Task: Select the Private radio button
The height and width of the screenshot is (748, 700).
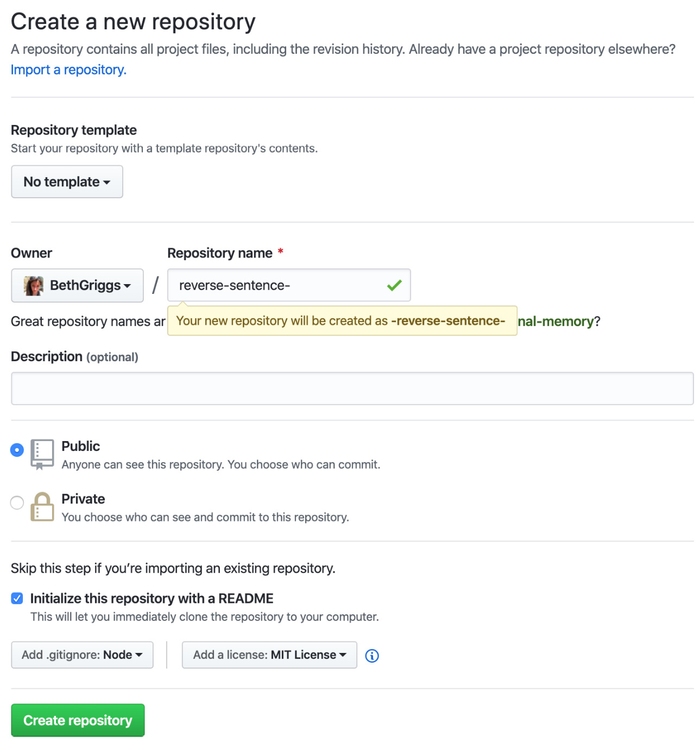Action: point(17,502)
